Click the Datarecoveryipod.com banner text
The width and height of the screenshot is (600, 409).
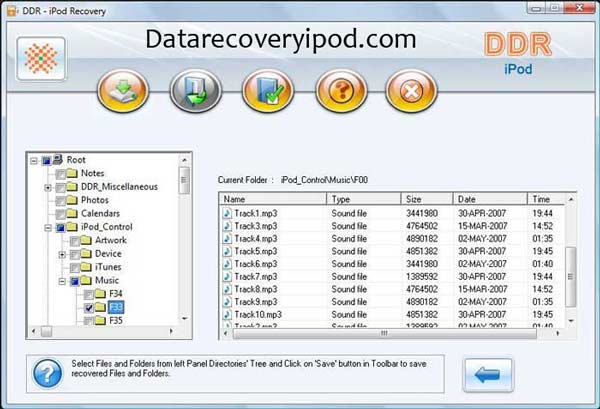click(281, 39)
